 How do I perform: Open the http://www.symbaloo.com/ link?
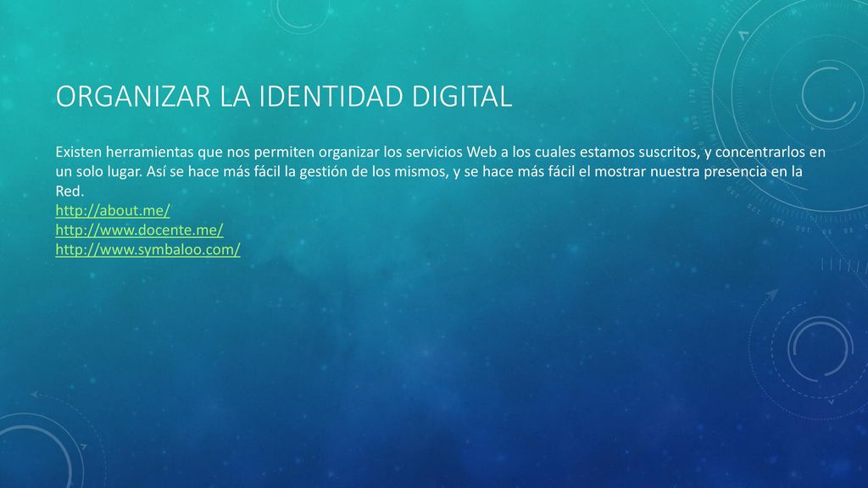[147, 250]
